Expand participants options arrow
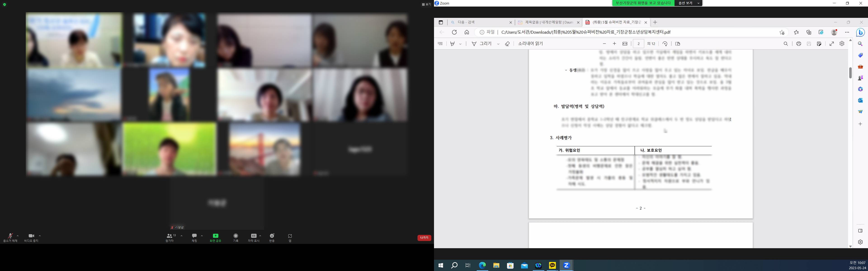The image size is (868, 271). tap(182, 236)
